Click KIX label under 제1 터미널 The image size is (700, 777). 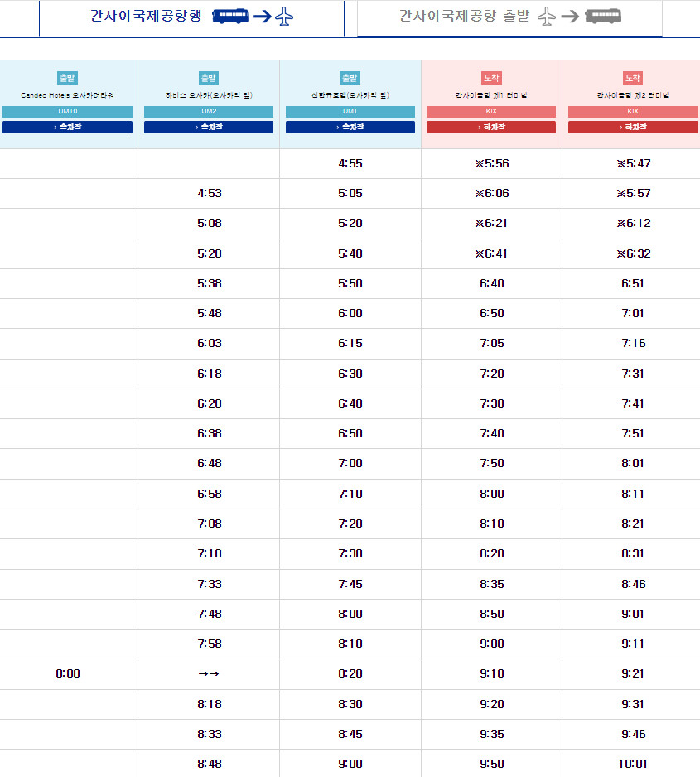[491, 112]
